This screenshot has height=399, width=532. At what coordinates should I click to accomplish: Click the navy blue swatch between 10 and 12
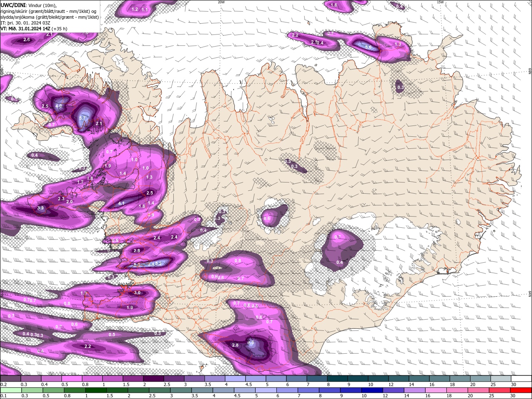(x=372, y=390)
